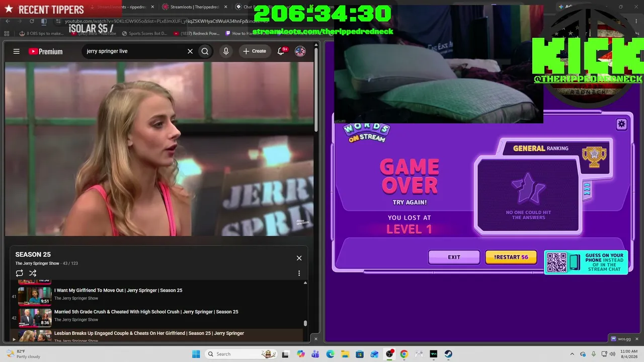Open 'Sports Scores Bot D...' bookmark
This screenshot has width=644, height=362.
click(144, 34)
